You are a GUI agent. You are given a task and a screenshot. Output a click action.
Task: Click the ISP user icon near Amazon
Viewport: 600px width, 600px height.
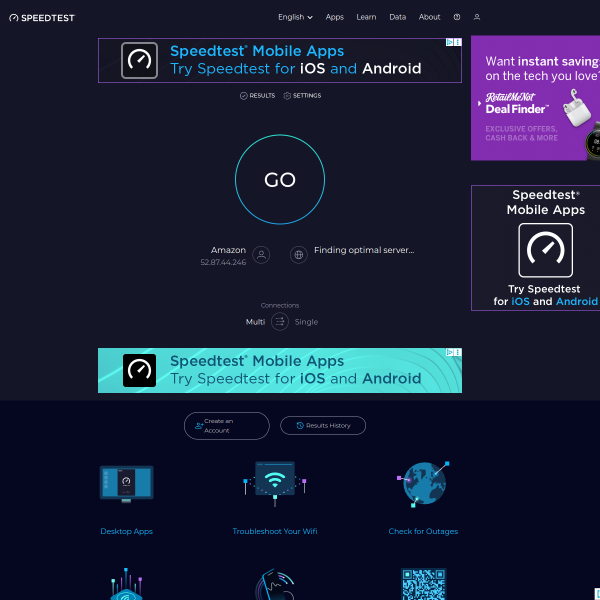tap(261, 255)
